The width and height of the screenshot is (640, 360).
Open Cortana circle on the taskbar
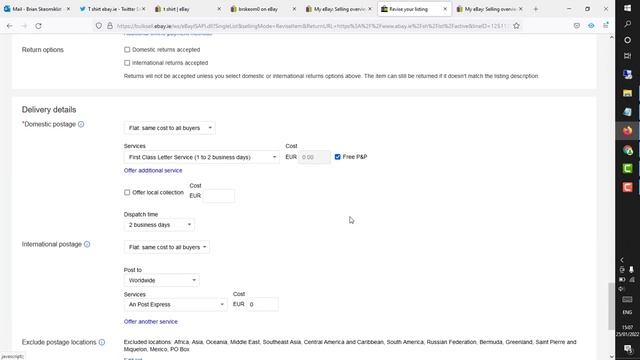click(627, 40)
